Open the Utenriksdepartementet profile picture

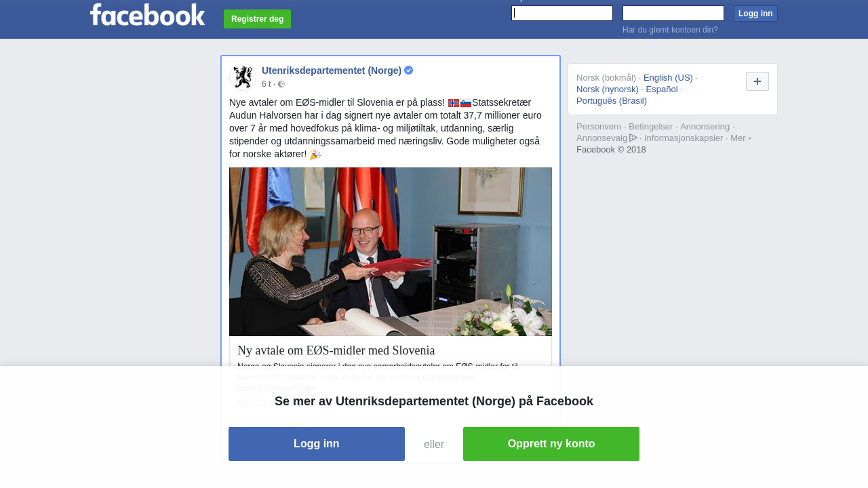pos(243,77)
